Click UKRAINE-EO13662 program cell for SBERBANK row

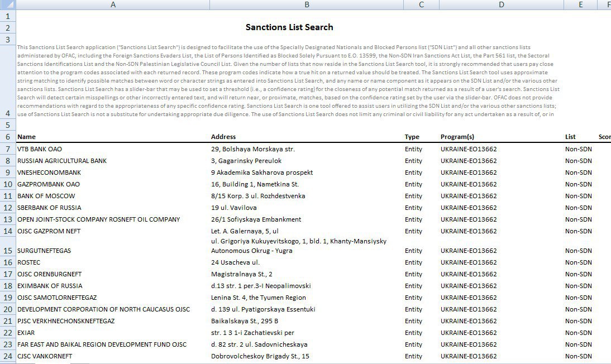click(502, 208)
